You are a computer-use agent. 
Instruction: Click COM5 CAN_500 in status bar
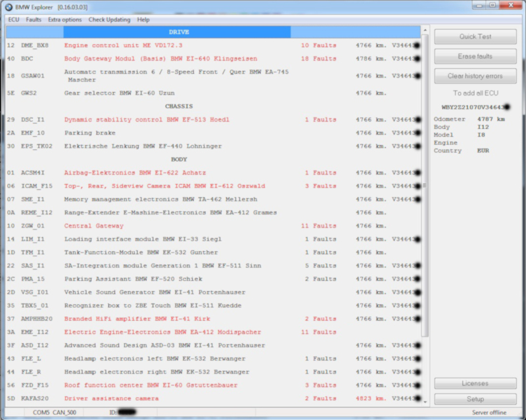tap(55, 412)
